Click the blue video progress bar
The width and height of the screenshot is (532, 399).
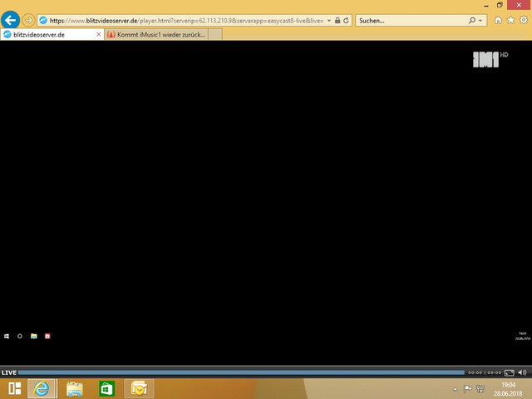click(241, 372)
